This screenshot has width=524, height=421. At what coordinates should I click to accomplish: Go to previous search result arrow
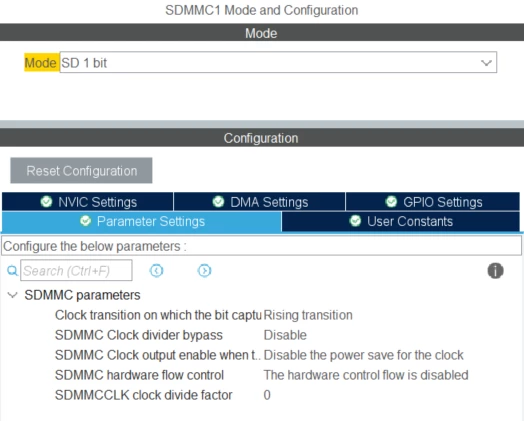coord(156,270)
